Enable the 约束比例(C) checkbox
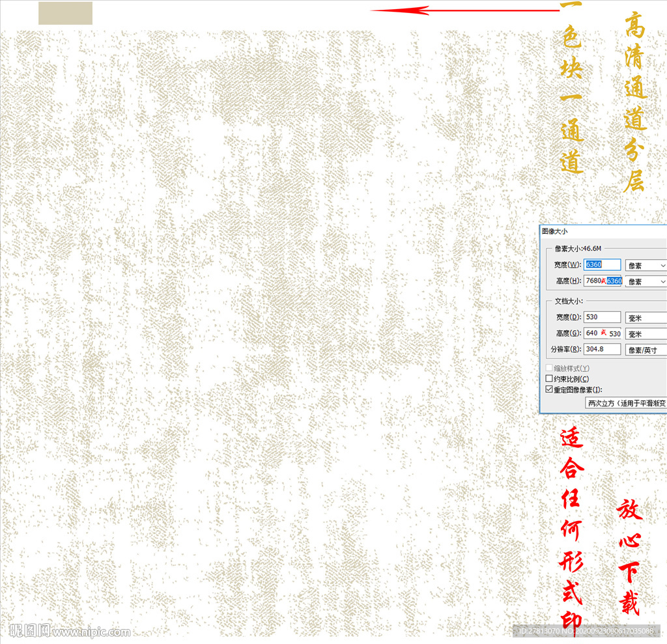The width and height of the screenshot is (667, 644). (549, 378)
